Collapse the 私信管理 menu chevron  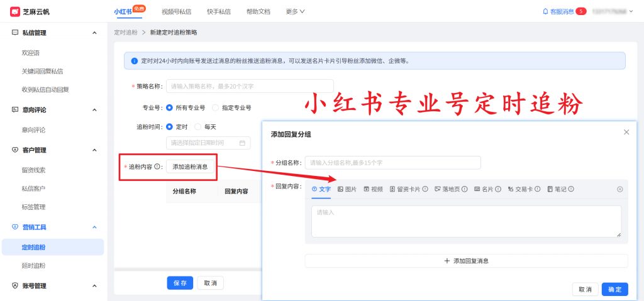(x=94, y=33)
